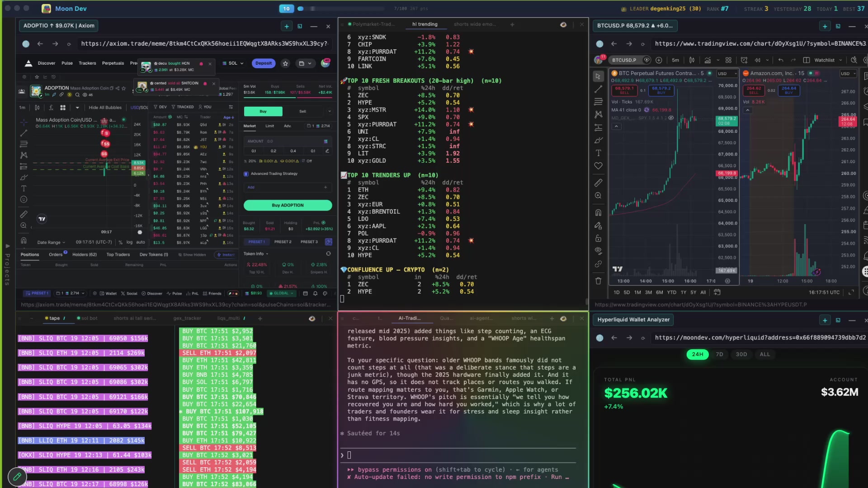
Task: Open TradingView favorites heart tool
Action: [x=598, y=166]
